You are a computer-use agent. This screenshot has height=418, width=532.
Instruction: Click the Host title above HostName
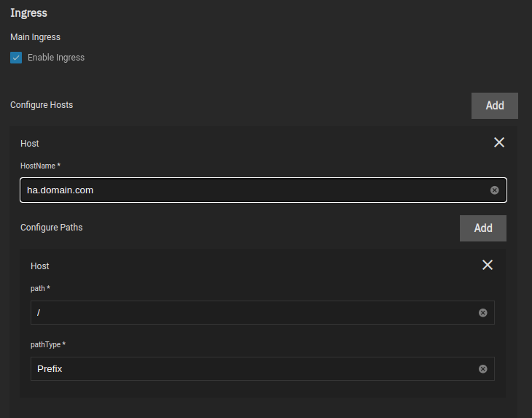(30, 144)
